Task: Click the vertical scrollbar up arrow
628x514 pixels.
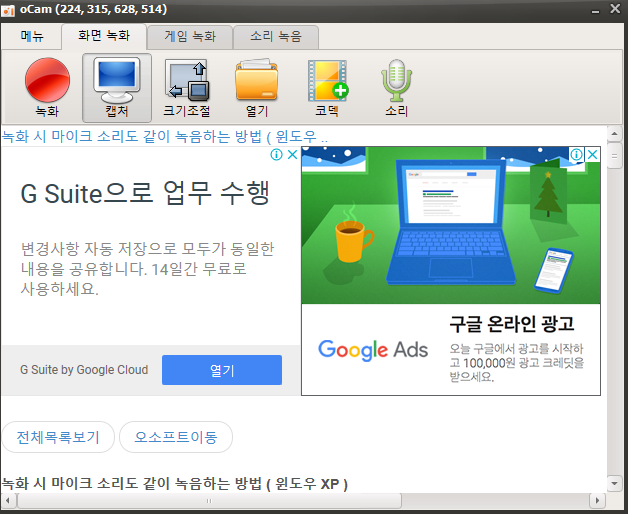Action: click(x=614, y=134)
